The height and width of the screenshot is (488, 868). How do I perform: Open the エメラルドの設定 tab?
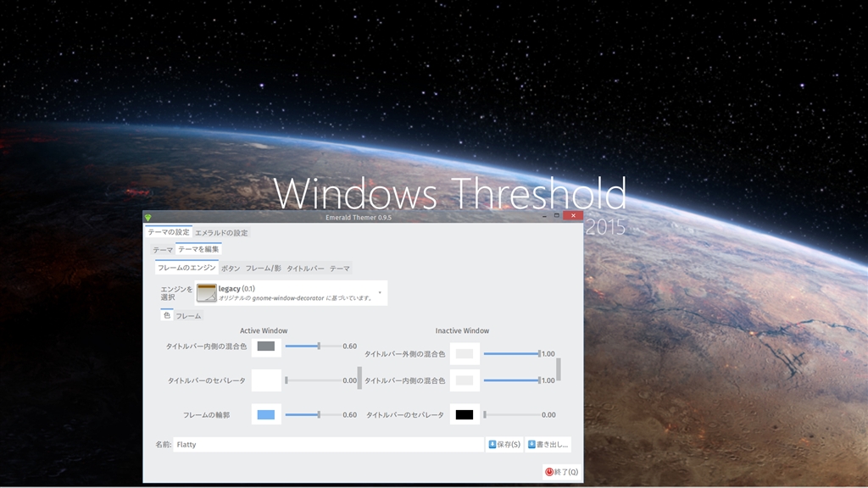221,233
